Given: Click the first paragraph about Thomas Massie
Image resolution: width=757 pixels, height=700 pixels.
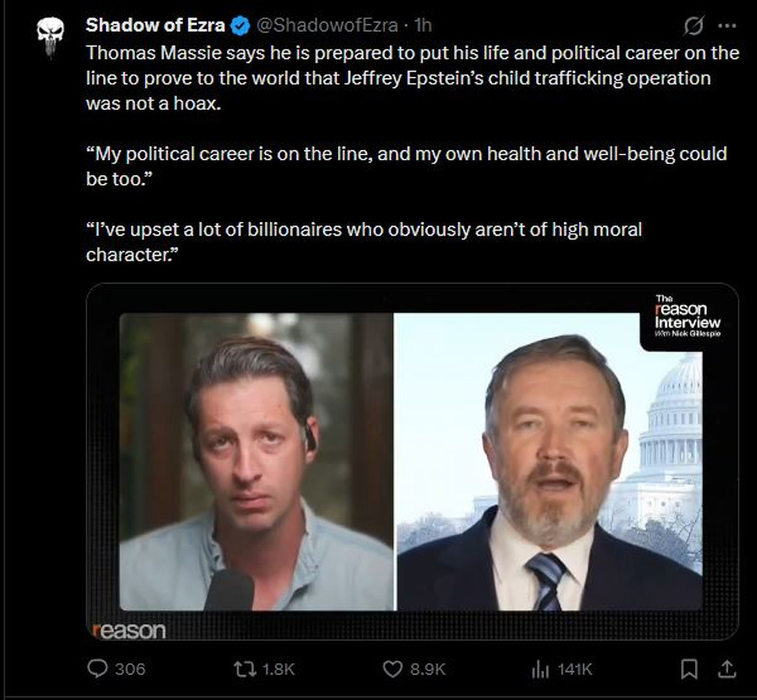Looking at the screenshot, I should click(x=412, y=78).
